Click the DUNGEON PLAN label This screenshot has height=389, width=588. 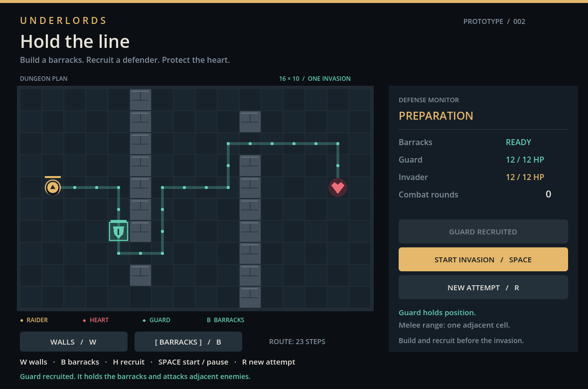(x=43, y=78)
